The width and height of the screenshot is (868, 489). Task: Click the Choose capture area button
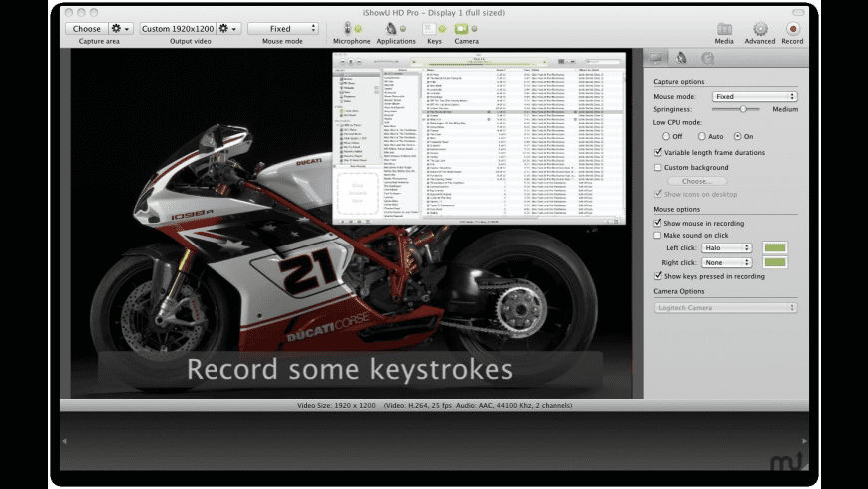(87, 28)
